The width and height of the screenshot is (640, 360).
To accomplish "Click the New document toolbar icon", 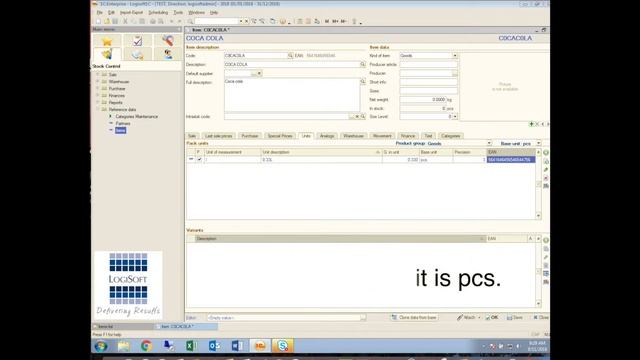I will click(x=98, y=21).
